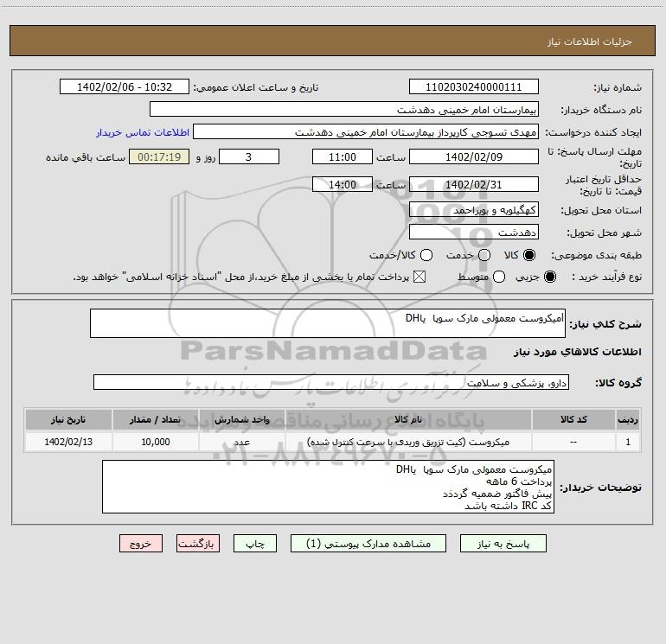Open the اطلاعات تماس خریدار link

click(x=143, y=132)
